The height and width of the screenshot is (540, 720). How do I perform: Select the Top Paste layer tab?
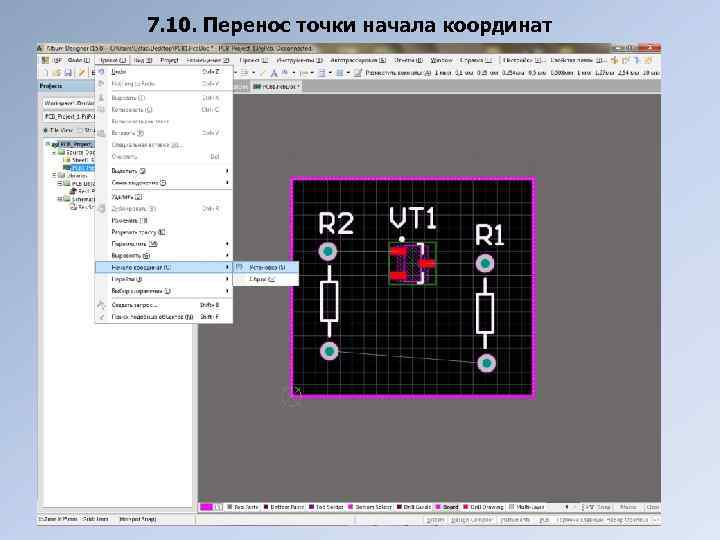tap(243, 507)
